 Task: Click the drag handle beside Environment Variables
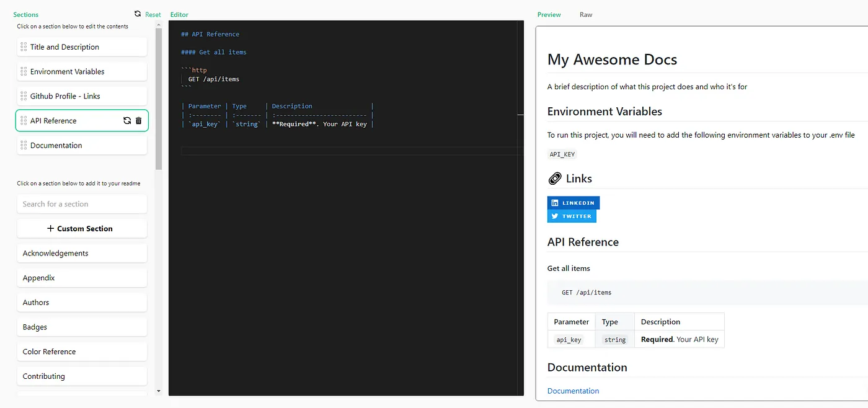pyautogui.click(x=24, y=72)
